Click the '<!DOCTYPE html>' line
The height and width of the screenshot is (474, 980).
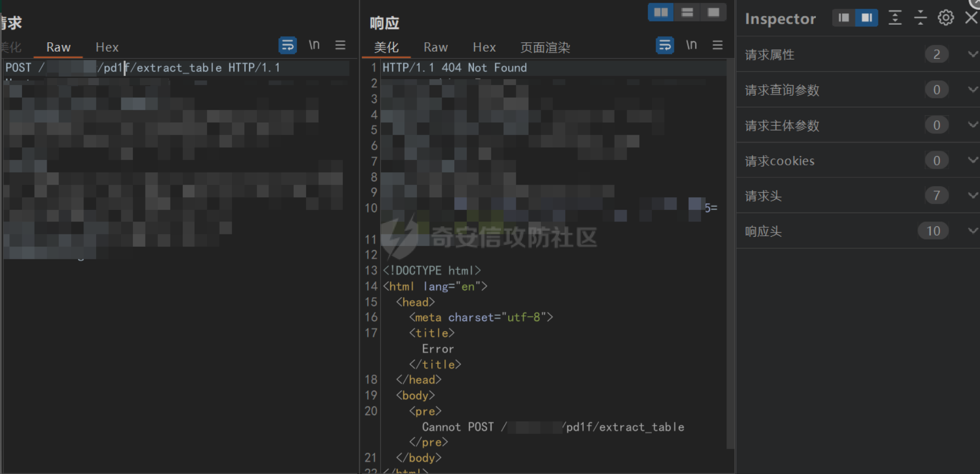click(x=431, y=270)
